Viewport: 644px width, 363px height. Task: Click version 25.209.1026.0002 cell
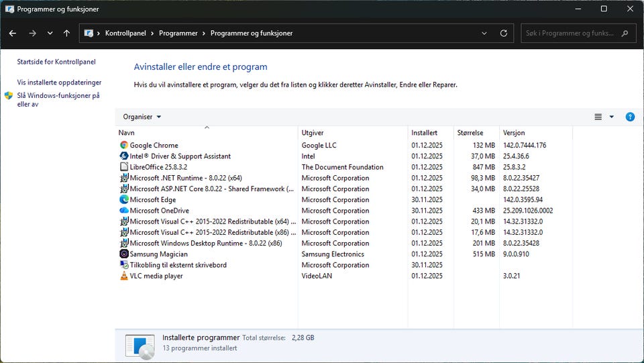pyautogui.click(x=528, y=210)
